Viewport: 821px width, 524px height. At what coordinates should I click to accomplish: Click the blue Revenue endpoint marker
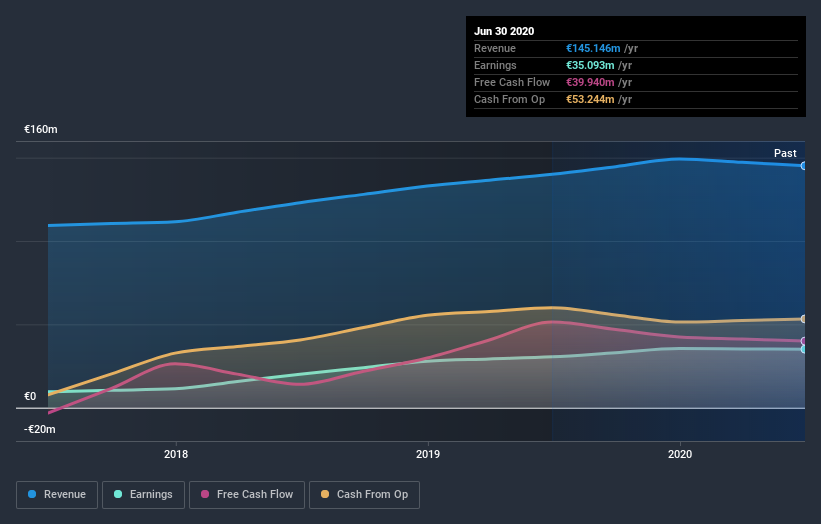coord(804,166)
